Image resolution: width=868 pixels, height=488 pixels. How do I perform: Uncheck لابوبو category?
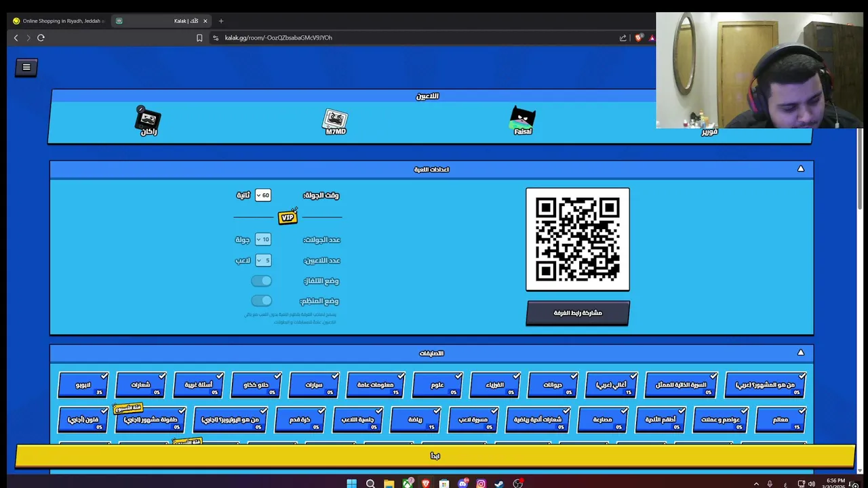pos(83,385)
